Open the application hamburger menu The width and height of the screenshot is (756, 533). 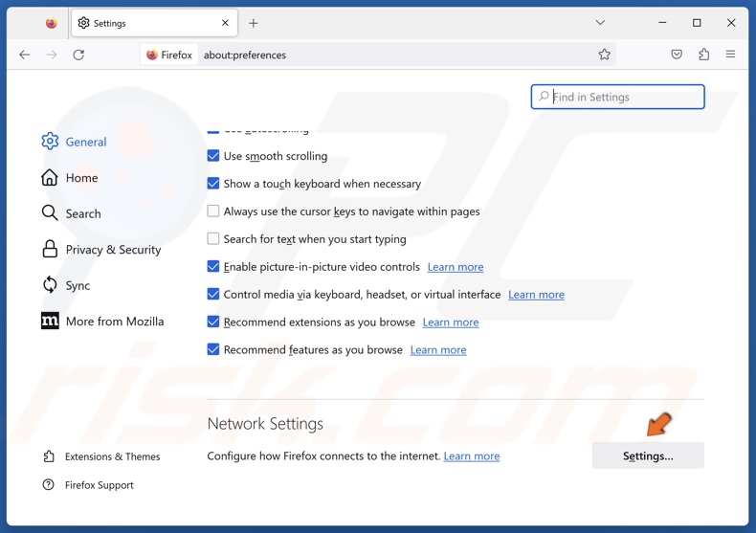coord(730,55)
